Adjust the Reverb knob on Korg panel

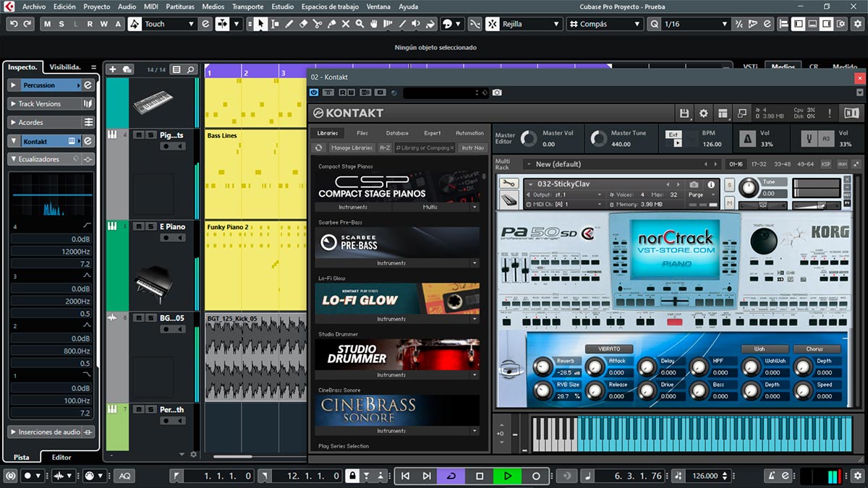pos(544,368)
